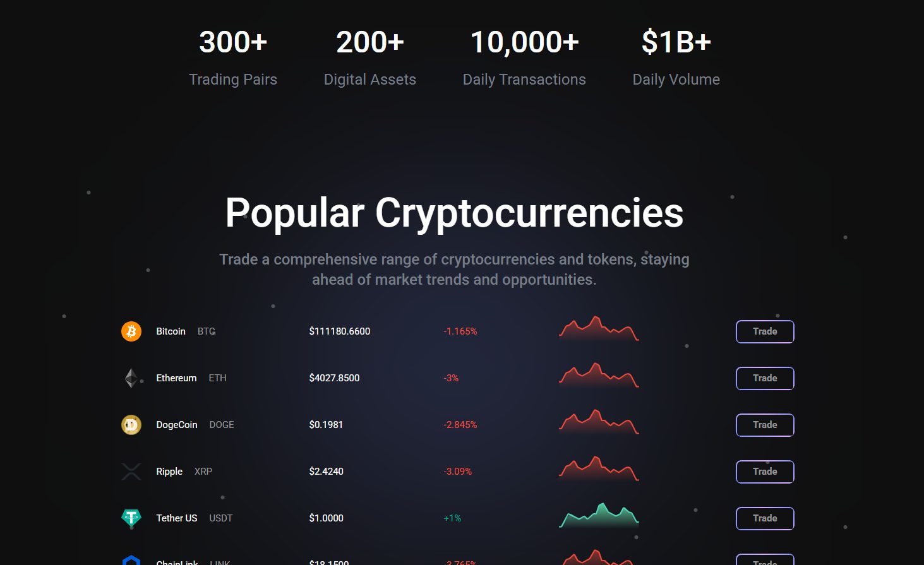Image resolution: width=924 pixels, height=565 pixels.
Task: Click the Bitcoin coin icon
Action: tap(131, 331)
